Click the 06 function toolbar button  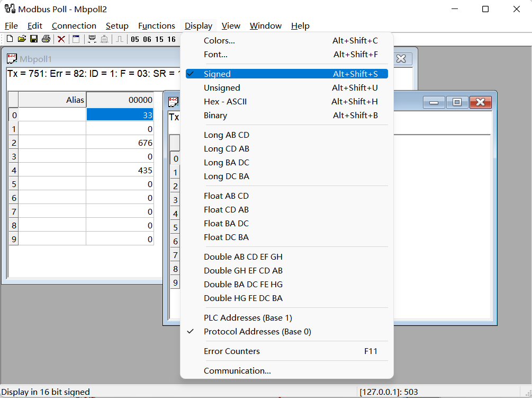tap(147, 39)
